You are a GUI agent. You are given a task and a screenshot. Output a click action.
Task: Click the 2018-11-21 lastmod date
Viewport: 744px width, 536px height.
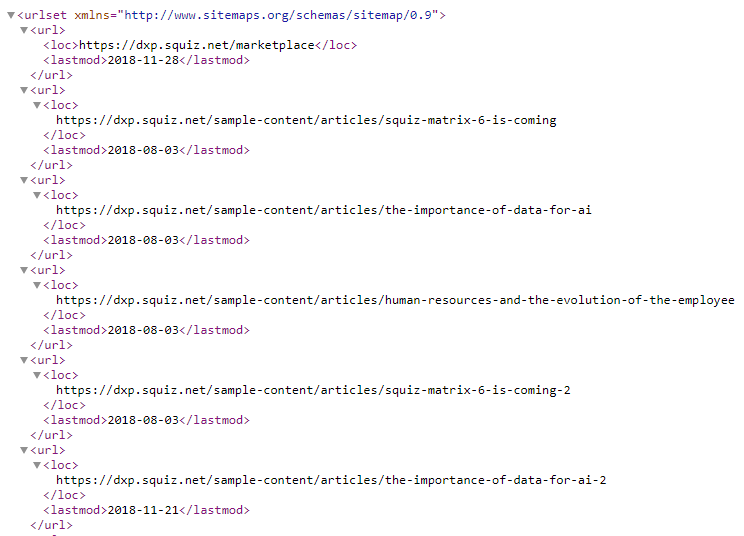(143, 510)
